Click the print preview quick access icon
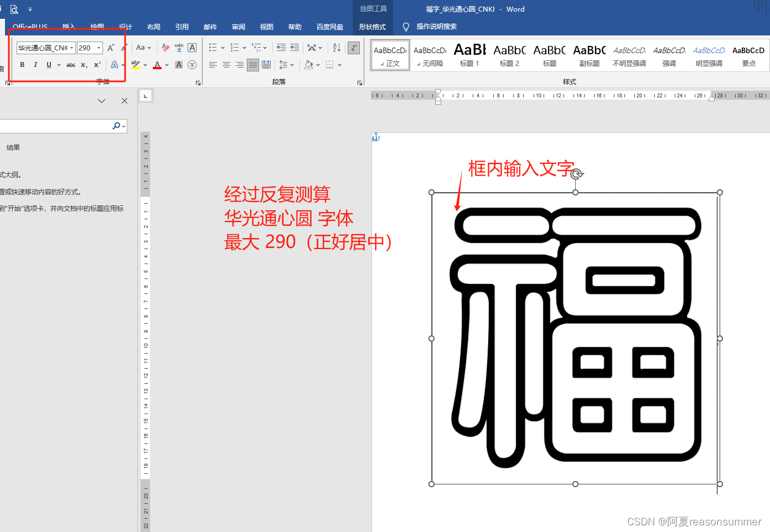770x532 pixels. tap(14, 9)
